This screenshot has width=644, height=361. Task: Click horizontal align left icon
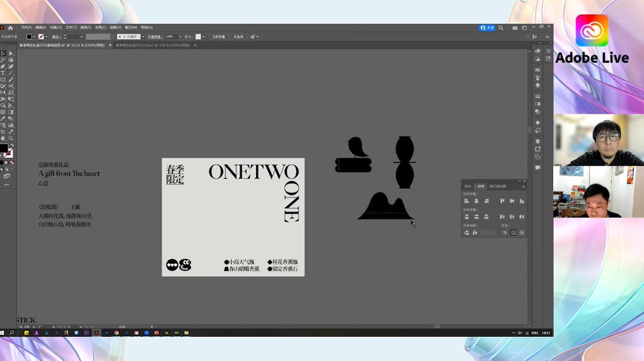(467, 201)
